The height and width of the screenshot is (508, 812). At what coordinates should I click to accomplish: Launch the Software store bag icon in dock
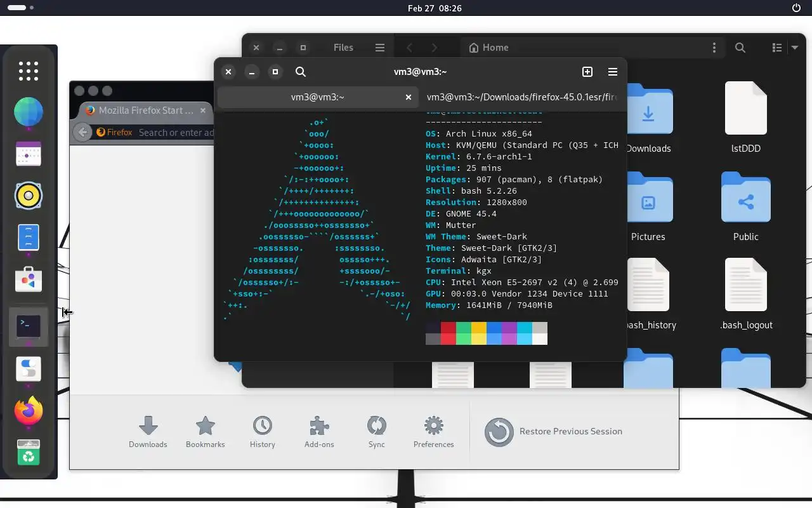(x=29, y=280)
